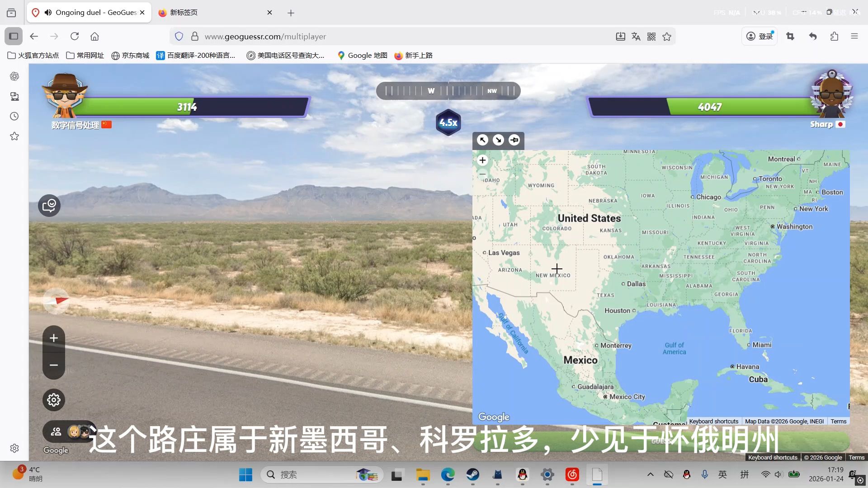The height and width of the screenshot is (488, 868).
Task: Open the emote chat bubble button
Action: click(49, 206)
